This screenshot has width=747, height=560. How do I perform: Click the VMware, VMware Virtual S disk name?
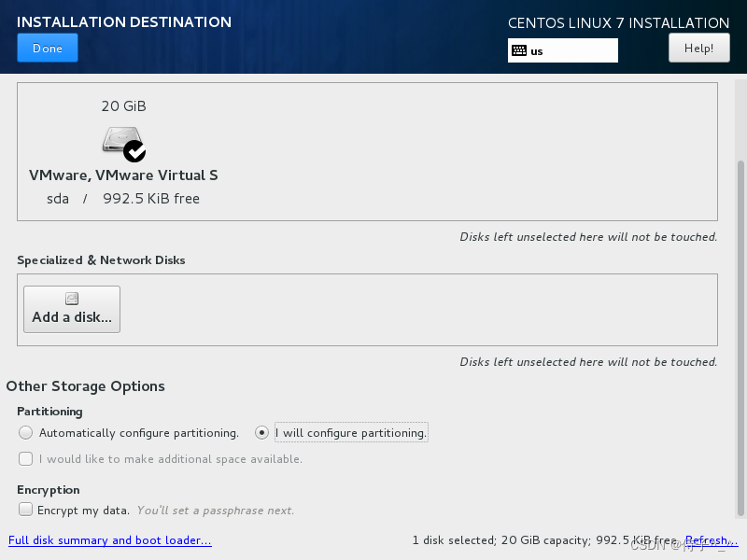(123, 175)
